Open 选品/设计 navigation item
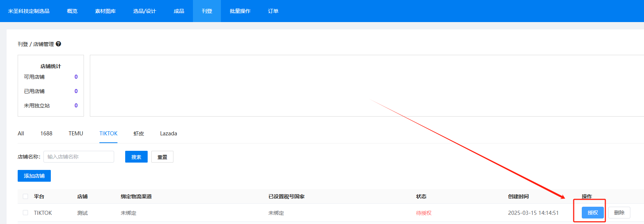 (x=144, y=11)
